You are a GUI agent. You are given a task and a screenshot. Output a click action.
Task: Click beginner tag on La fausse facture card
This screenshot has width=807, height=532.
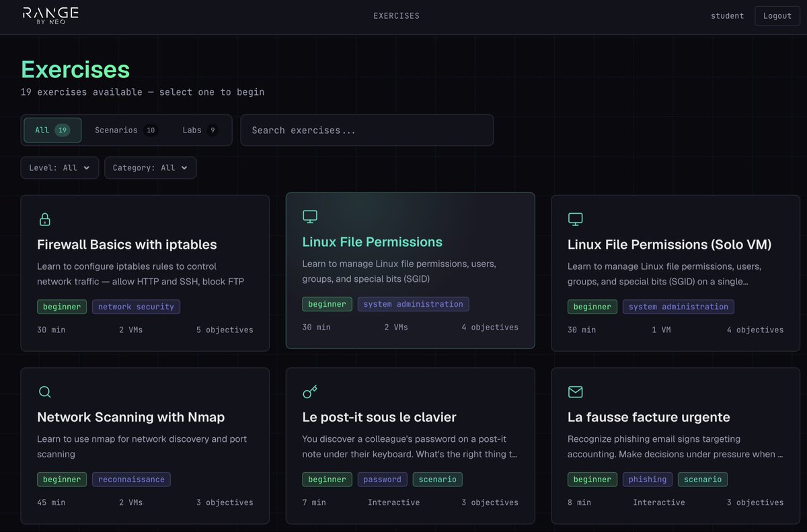tap(592, 480)
